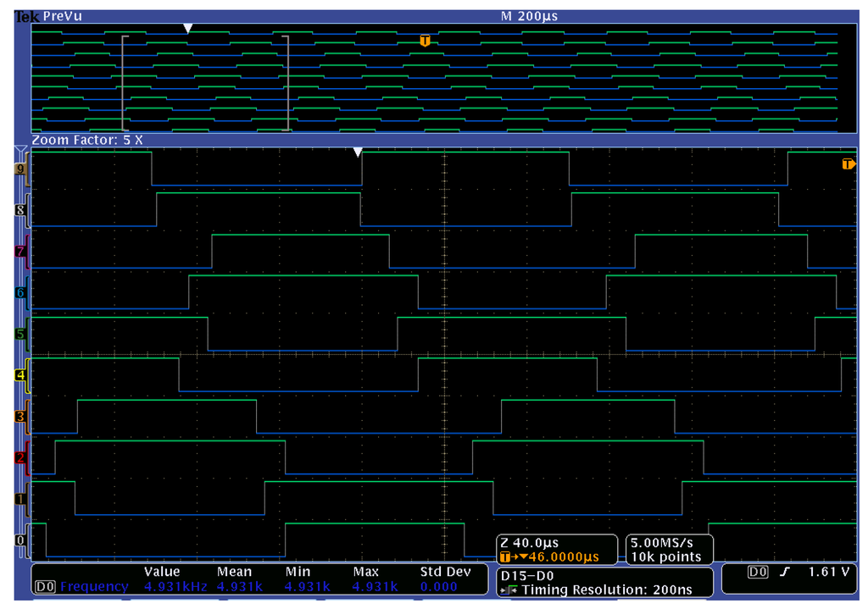The width and height of the screenshot is (868, 609).
Task: Click the M 200µs timebase label
Action: tap(531, 14)
